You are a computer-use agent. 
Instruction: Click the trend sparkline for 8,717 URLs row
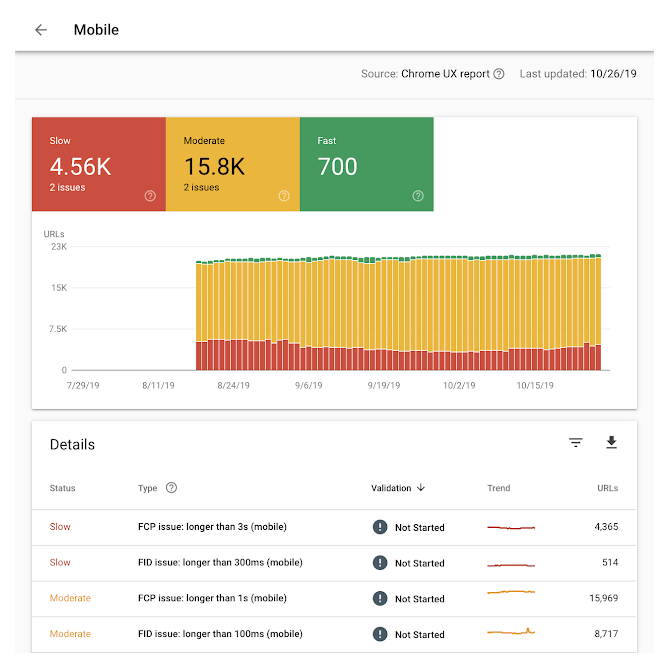[x=511, y=631]
